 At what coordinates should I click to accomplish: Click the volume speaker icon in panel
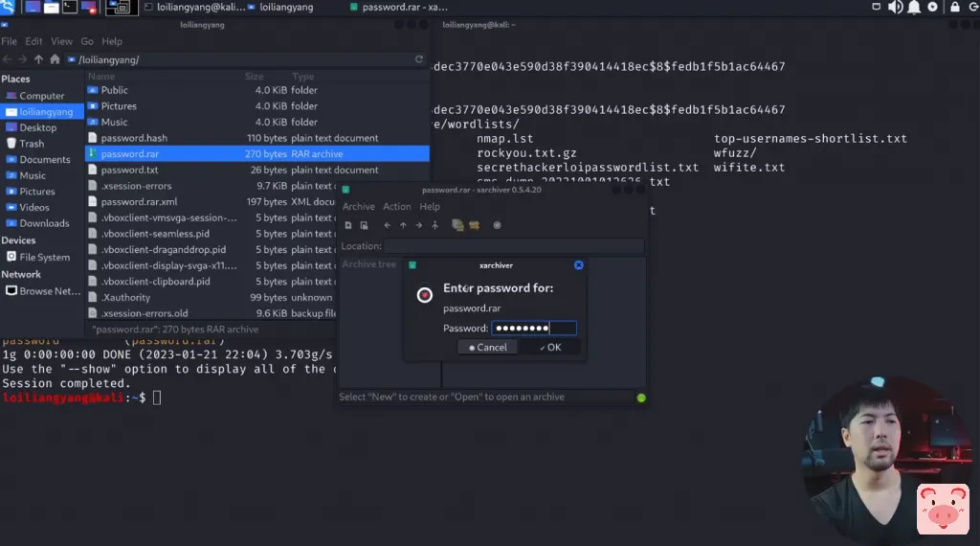click(895, 7)
